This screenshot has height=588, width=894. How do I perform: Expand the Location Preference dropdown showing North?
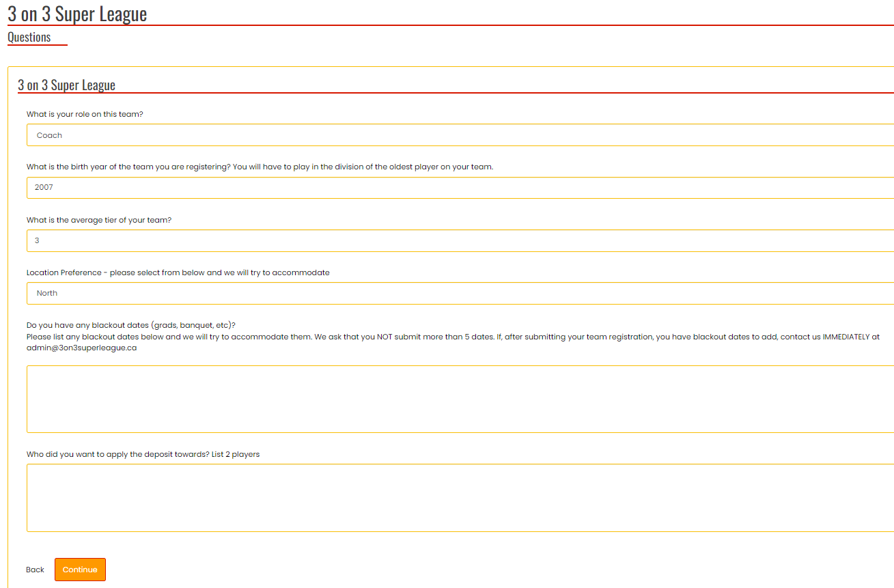tap(459, 293)
